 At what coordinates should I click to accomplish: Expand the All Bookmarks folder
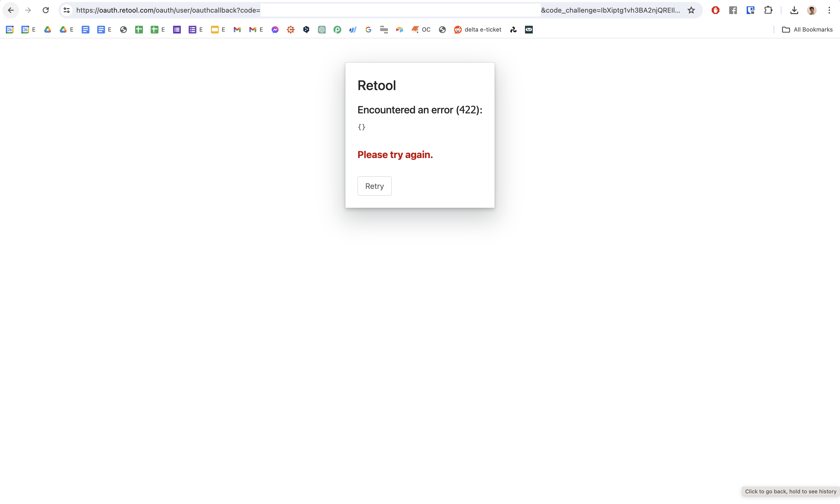click(x=807, y=30)
